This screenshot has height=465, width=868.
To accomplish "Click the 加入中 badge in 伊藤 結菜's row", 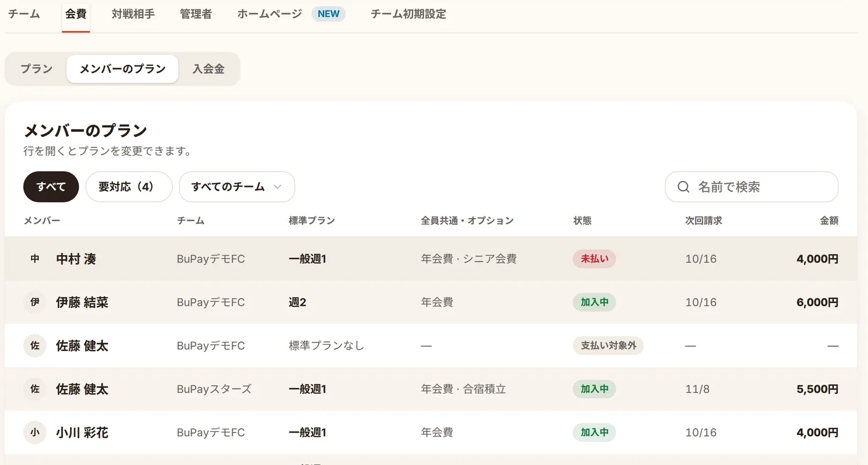I will point(594,302).
